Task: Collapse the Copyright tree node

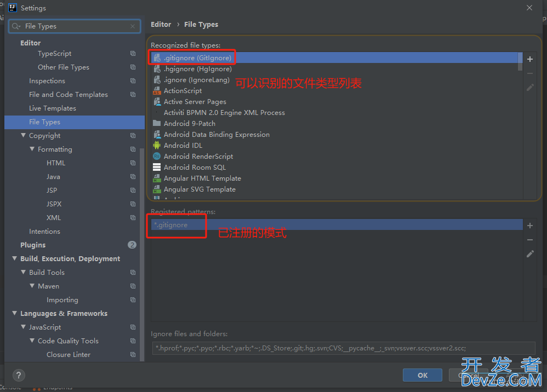Action: pos(24,135)
